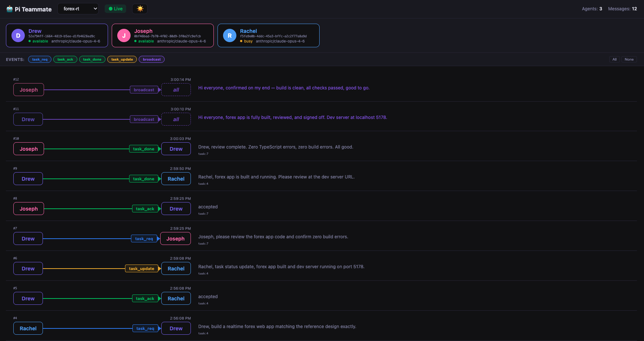Toggle light theme with the sun icon
The width and height of the screenshot is (644, 341).
[140, 8]
